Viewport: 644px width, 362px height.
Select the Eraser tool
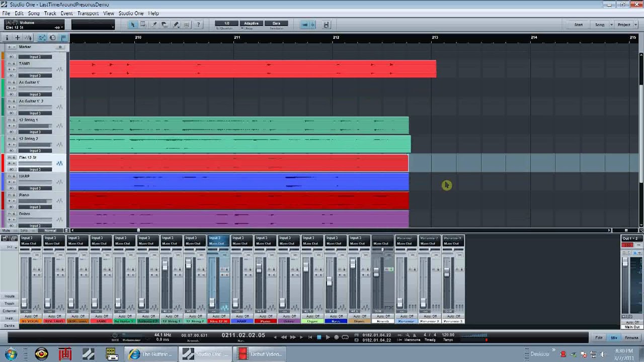tap(165, 24)
